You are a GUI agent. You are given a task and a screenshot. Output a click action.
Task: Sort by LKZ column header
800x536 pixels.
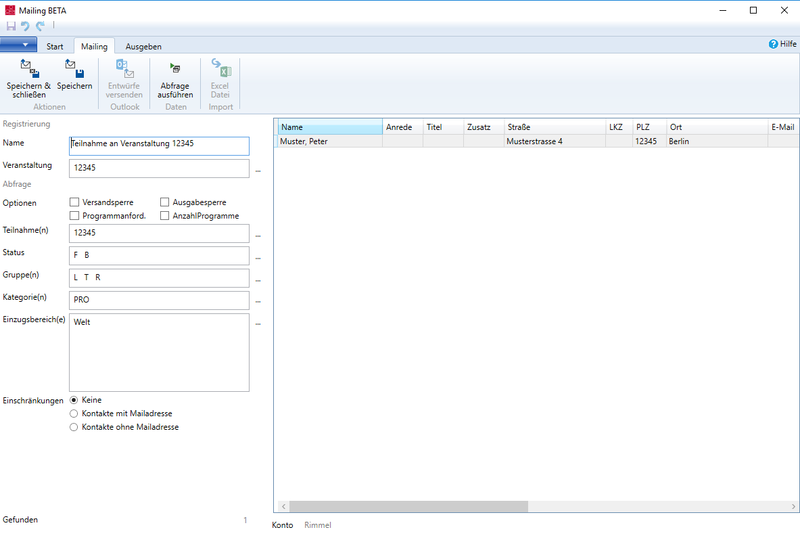[x=619, y=127]
